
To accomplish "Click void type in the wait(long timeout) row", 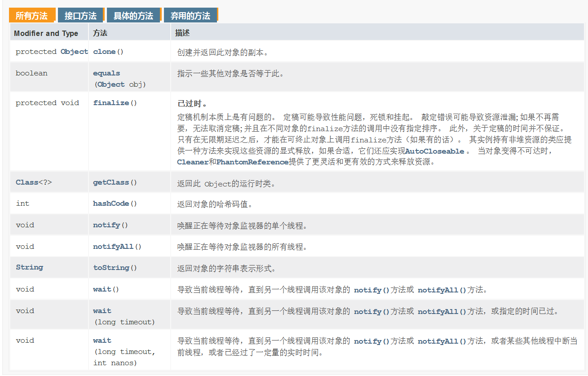I will (x=25, y=311).
